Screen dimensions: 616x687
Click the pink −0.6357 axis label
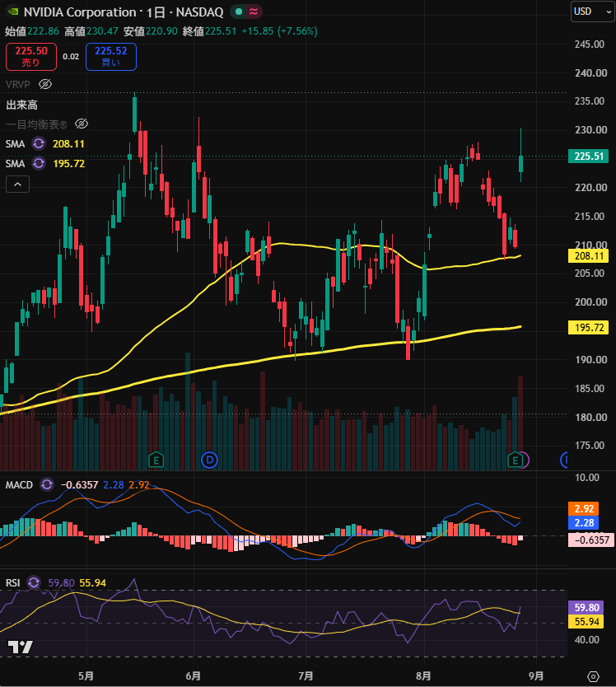[x=591, y=540]
